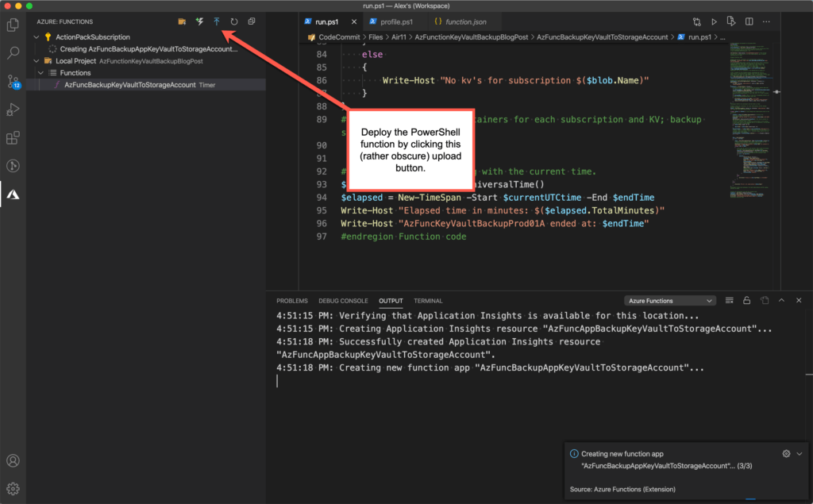Select AzFuncBackupKeyVaultToStorageAccount Timer function
The width and height of the screenshot is (813, 504).
tap(146, 85)
